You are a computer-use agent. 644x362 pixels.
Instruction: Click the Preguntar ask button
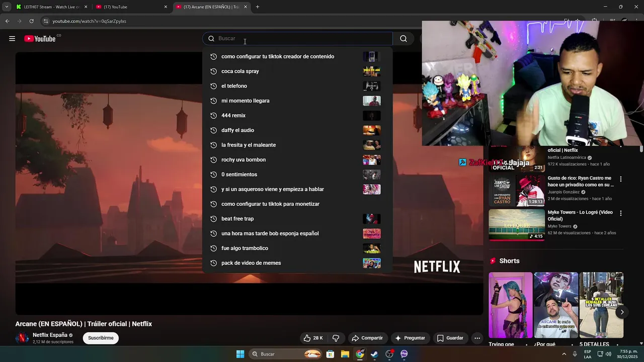tap(410, 338)
